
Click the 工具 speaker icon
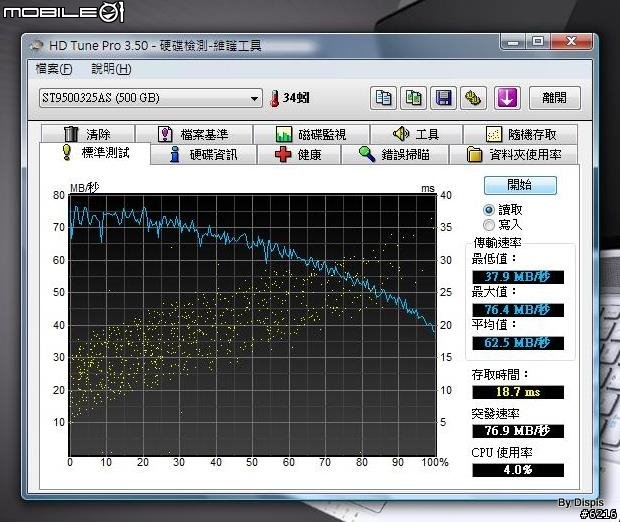tap(401, 134)
